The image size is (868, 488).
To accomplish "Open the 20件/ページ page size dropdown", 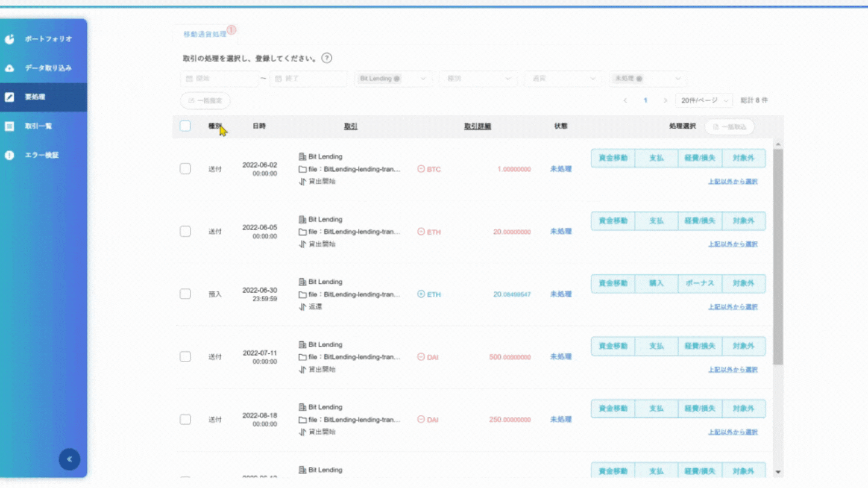I will tap(704, 101).
